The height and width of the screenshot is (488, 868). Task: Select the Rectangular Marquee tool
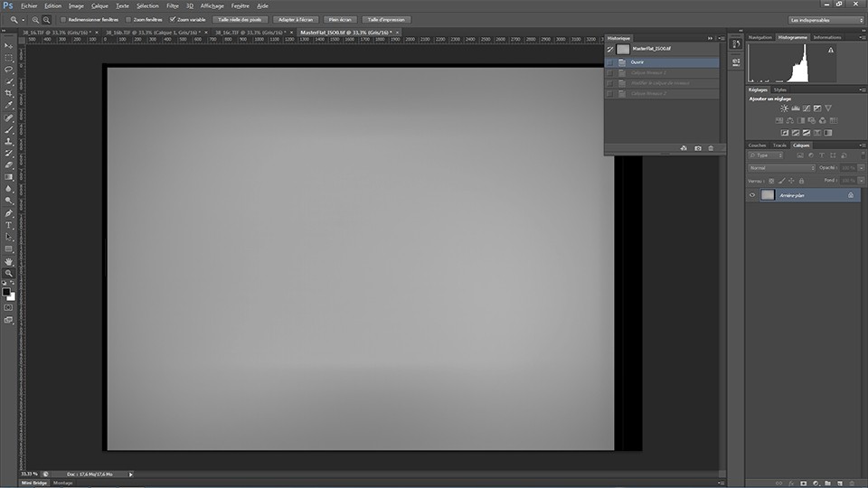(8, 58)
